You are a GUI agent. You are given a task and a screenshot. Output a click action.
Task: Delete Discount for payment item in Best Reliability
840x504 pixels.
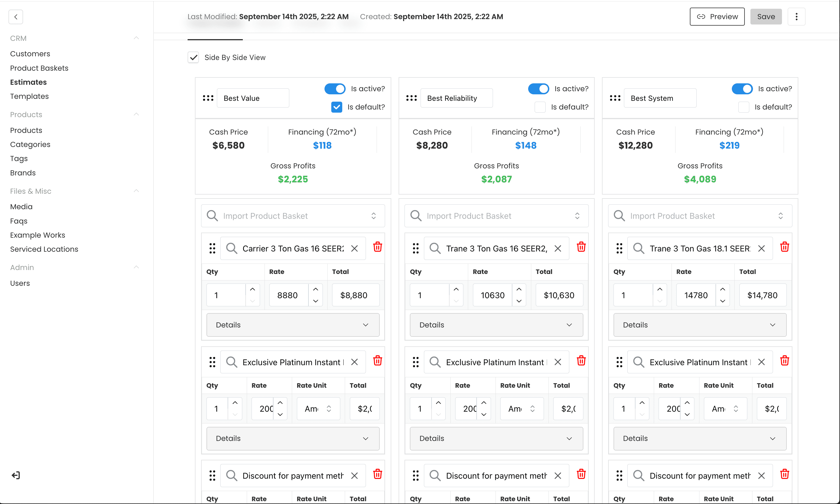tap(581, 474)
